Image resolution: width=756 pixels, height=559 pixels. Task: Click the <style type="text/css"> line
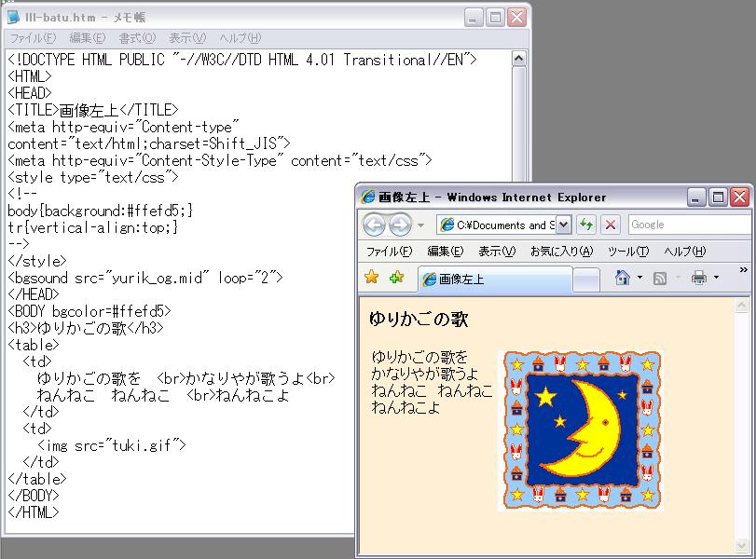93,177
